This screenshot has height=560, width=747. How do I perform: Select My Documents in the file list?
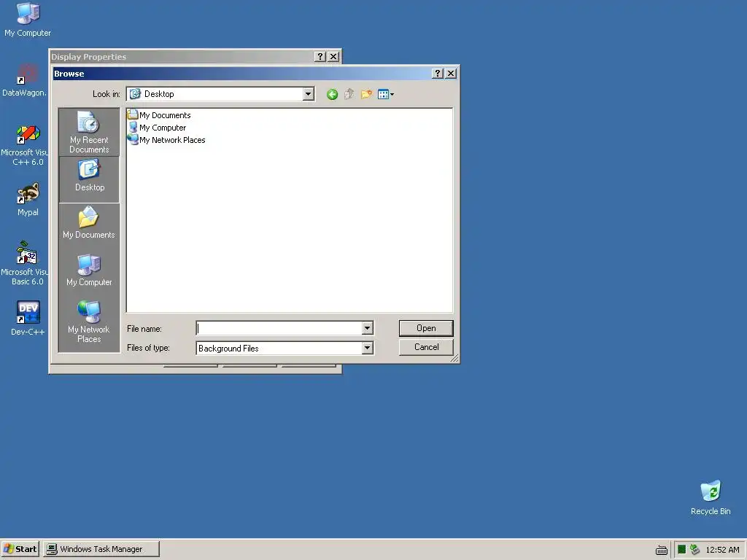tap(159, 114)
